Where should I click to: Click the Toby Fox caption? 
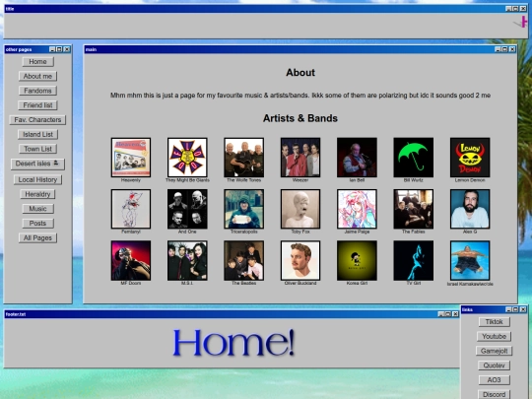pyautogui.click(x=300, y=232)
